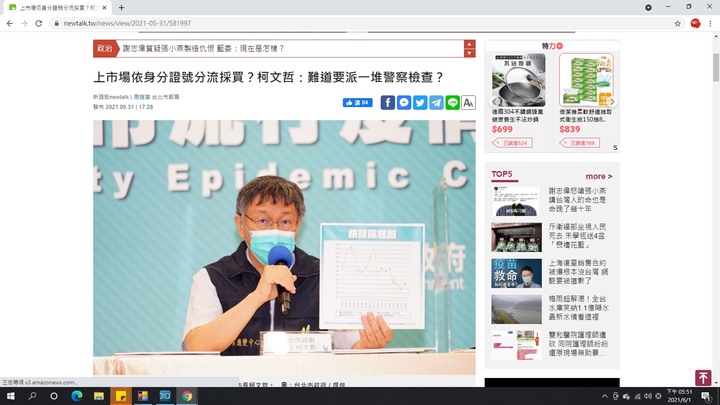Click 已銷售524 badge under wok ad
The height and width of the screenshot is (405, 720).
(x=512, y=143)
